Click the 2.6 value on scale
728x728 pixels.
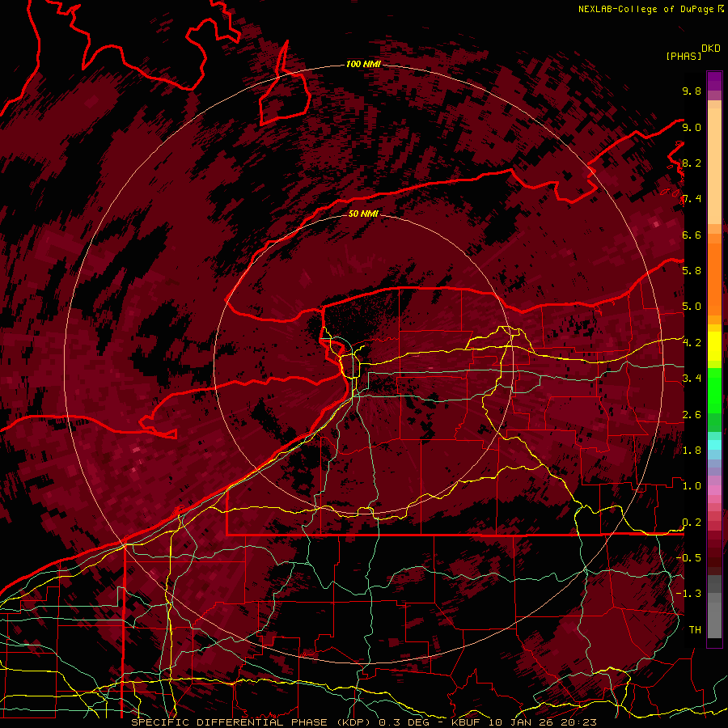[692, 414]
